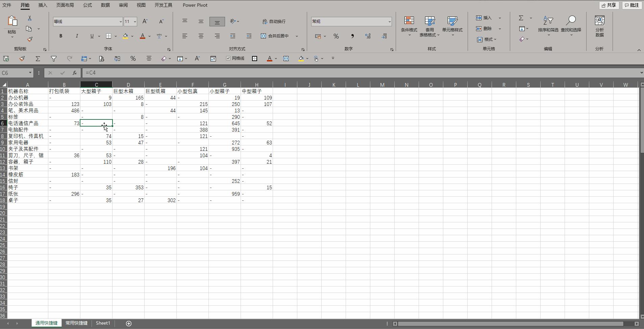
Task: Apply middle vertical alignment
Action: 201,21
